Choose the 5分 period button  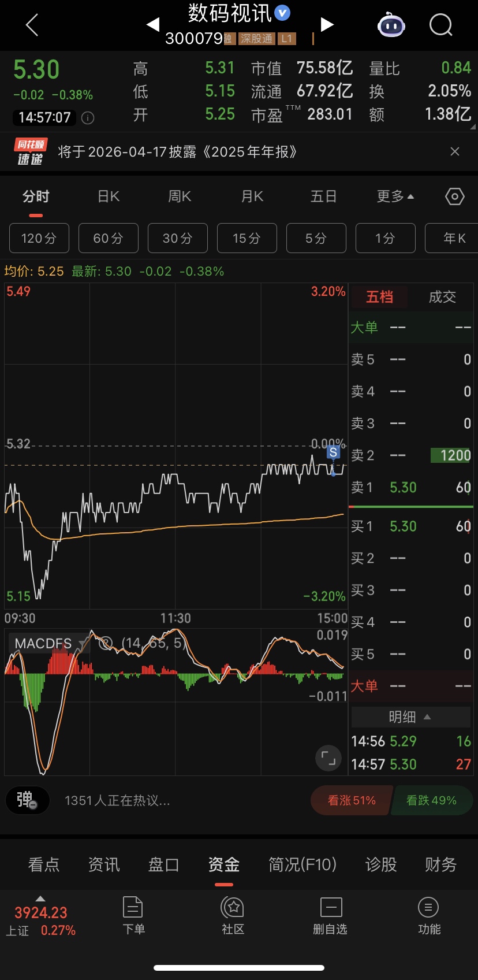[316, 238]
